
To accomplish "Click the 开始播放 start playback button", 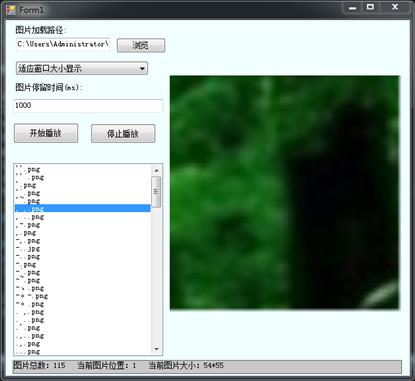I will pyautogui.click(x=46, y=133).
